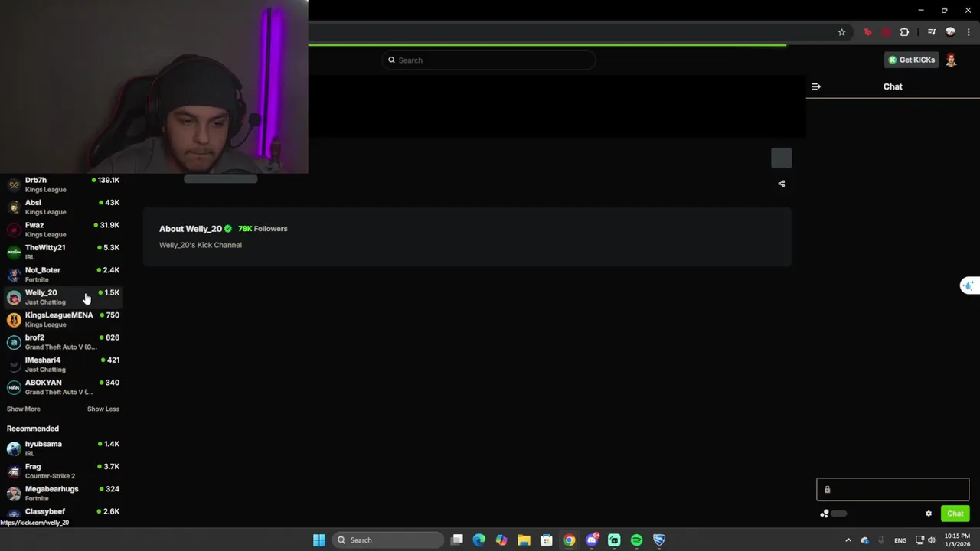Show hidden system tray icons chevron
980x551 pixels.
(x=848, y=540)
